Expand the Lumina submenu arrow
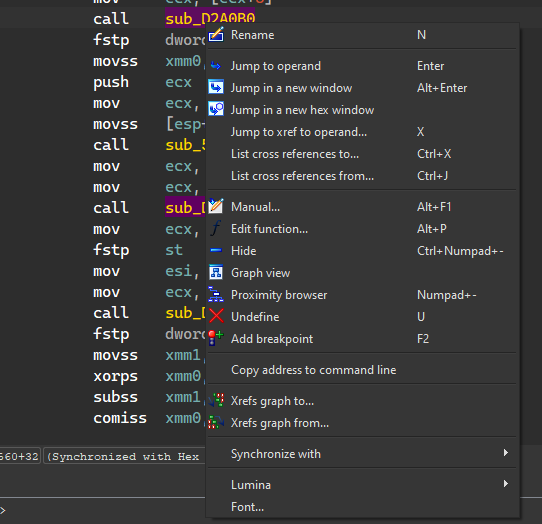 506,484
